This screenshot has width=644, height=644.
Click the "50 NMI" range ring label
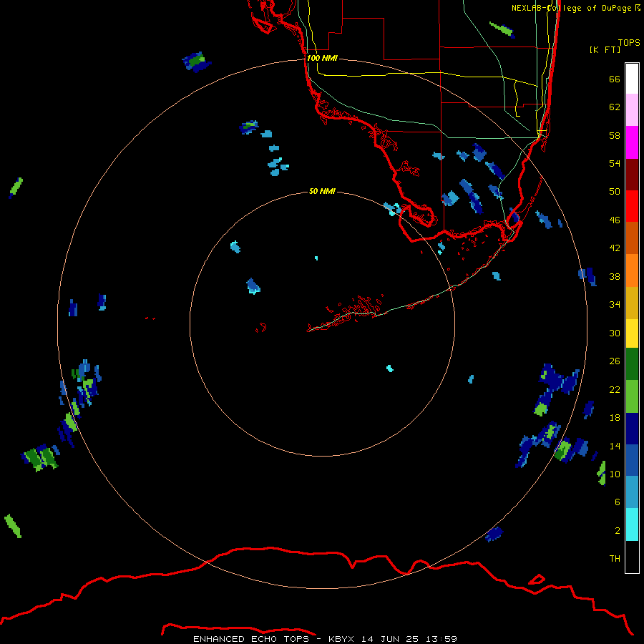click(322, 191)
